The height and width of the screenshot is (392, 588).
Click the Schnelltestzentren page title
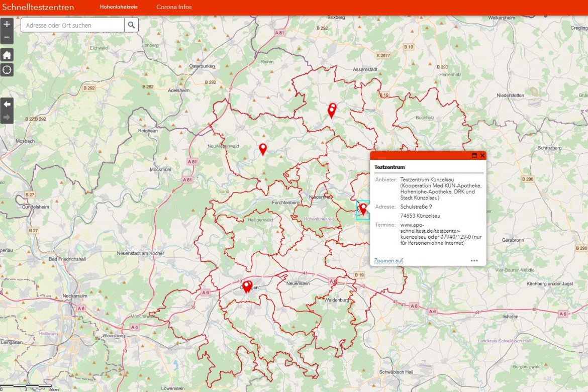pyautogui.click(x=38, y=7)
